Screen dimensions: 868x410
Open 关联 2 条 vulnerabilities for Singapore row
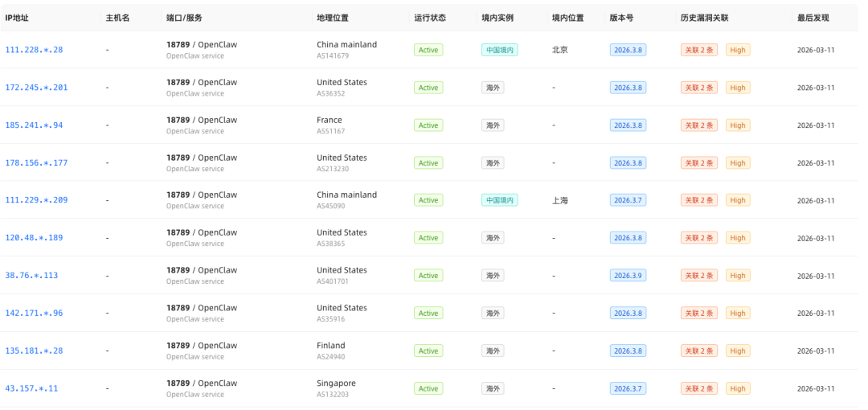(x=699, y=388)
